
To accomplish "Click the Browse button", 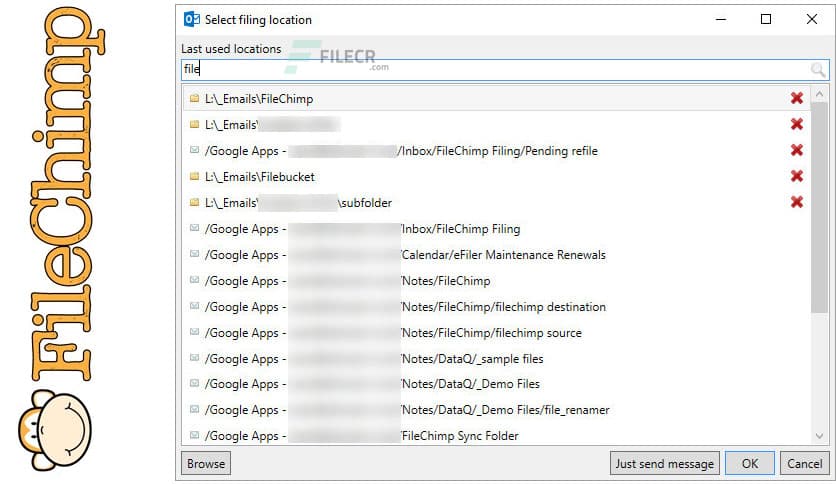I will 206,464.
